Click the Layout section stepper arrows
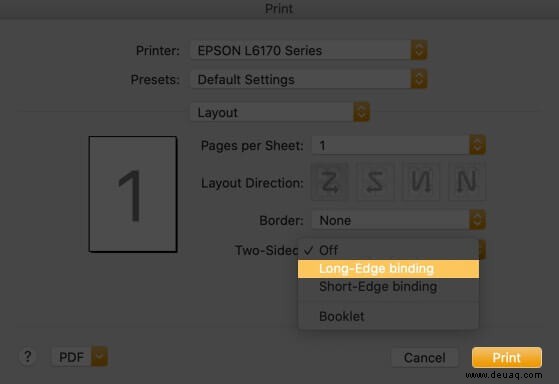This screenshot has height=384, width=559. (361, 112)
